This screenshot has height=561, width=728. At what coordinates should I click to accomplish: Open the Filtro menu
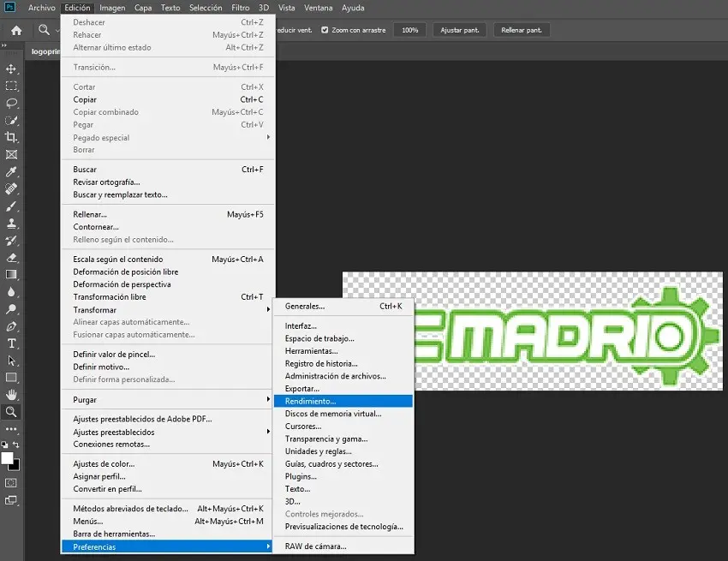(241, 8)
